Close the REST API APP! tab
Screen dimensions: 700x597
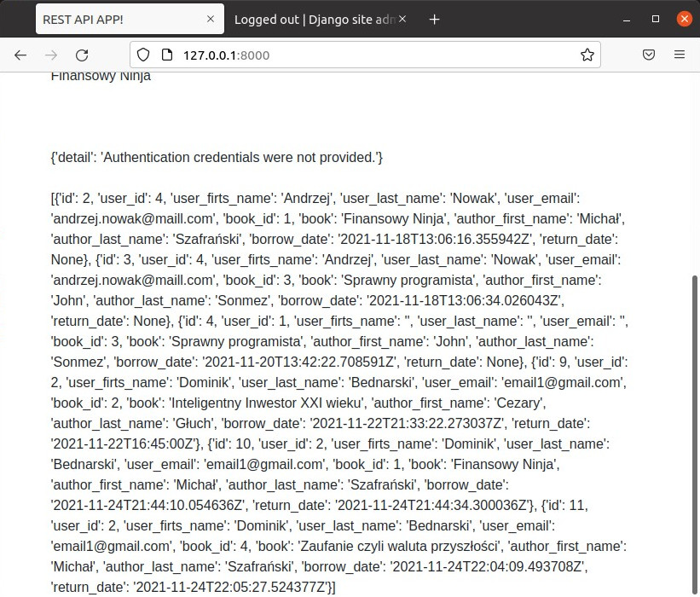point(211,19)
